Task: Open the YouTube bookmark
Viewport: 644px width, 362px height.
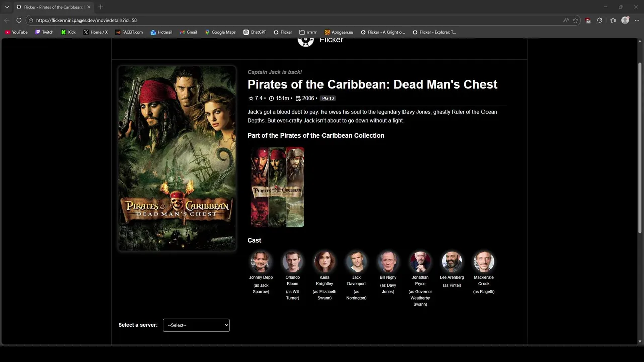Action: click(16, 32)
